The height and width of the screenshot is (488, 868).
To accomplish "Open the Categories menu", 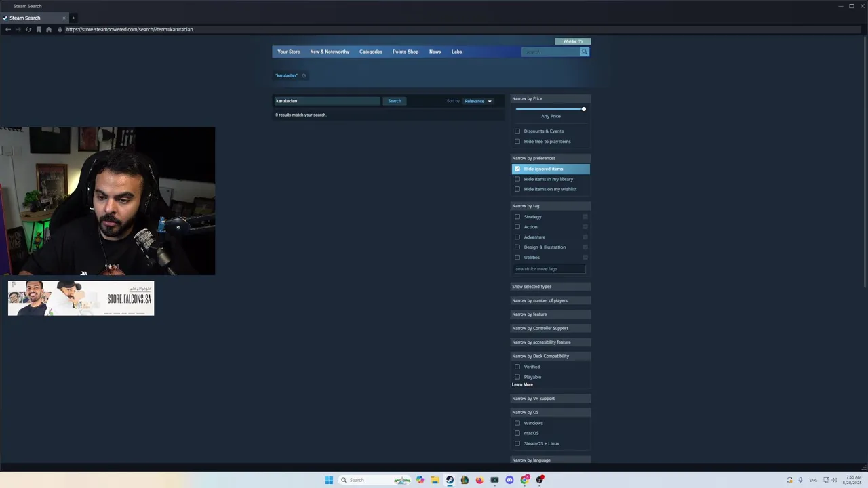I will (x=371, y=52).
